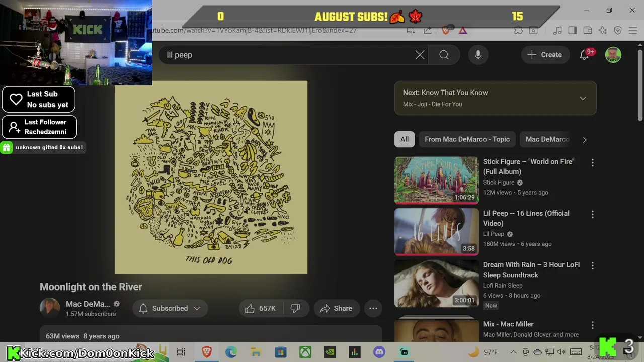Open options for Mix - Mac Miller
The image size is (644, 362).
point(592,325)
